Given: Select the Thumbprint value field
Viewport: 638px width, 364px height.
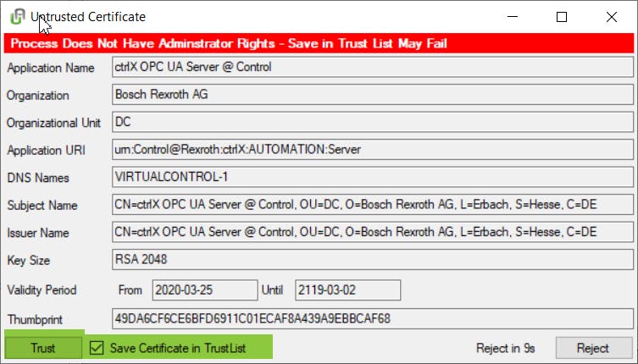Looking at the screenshot, I should point(372,318).
